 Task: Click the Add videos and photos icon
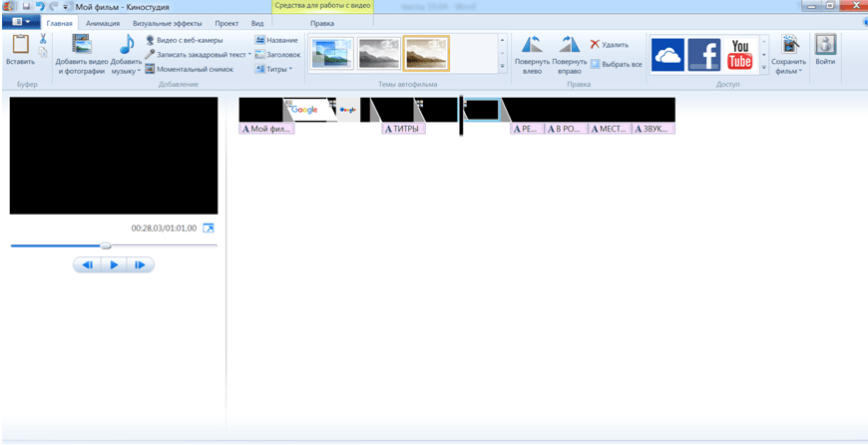click(x=80, y=45)
